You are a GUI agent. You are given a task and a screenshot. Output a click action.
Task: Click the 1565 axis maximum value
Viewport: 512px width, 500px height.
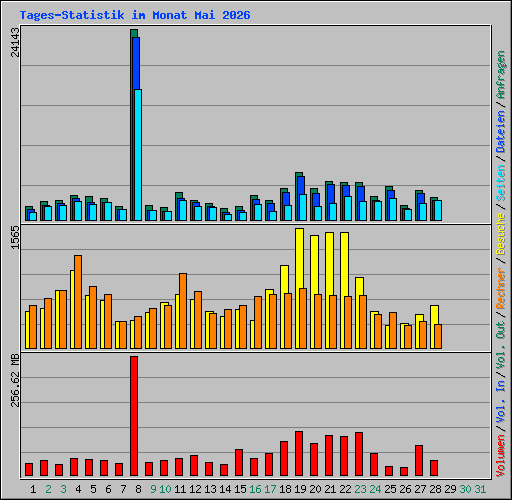pyautogui.click(x=15, y=237)
